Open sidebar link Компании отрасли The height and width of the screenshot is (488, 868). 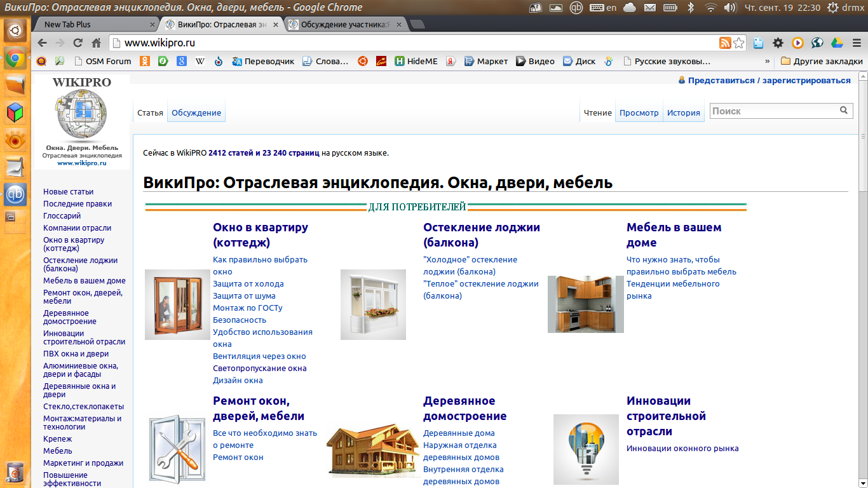(78, 227)
